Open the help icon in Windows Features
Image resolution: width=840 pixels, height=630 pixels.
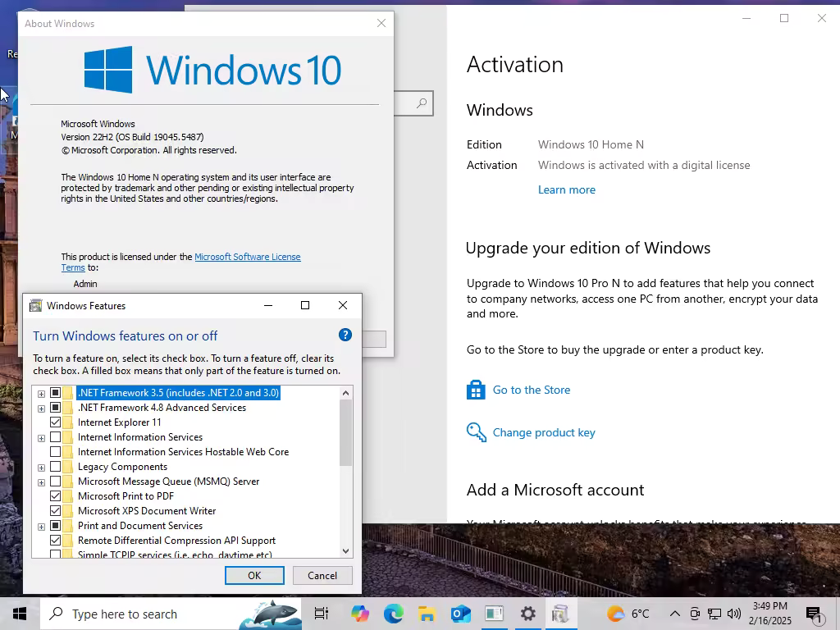click(345, 336)
